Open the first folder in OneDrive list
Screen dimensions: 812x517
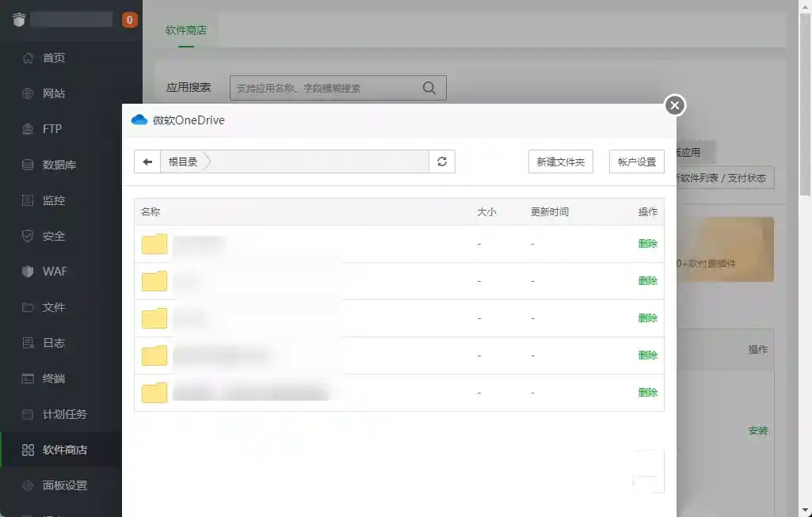(x=154, y=244)
